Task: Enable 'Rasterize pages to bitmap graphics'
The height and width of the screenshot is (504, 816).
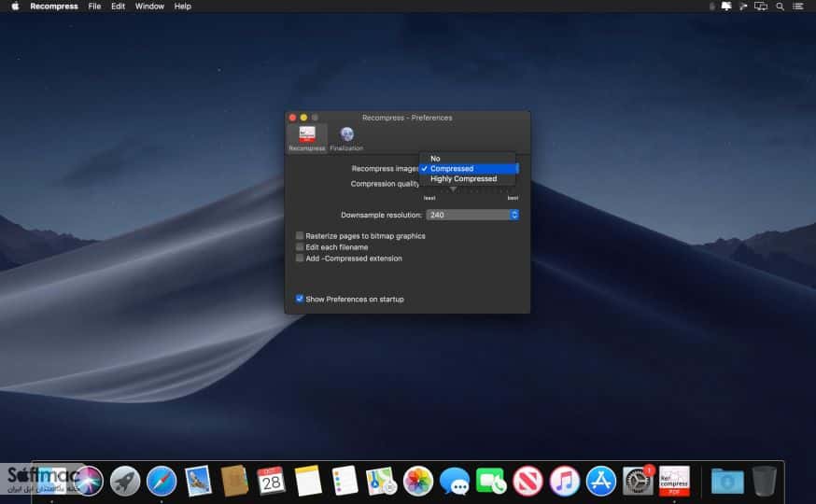Action: pos(300,235)
